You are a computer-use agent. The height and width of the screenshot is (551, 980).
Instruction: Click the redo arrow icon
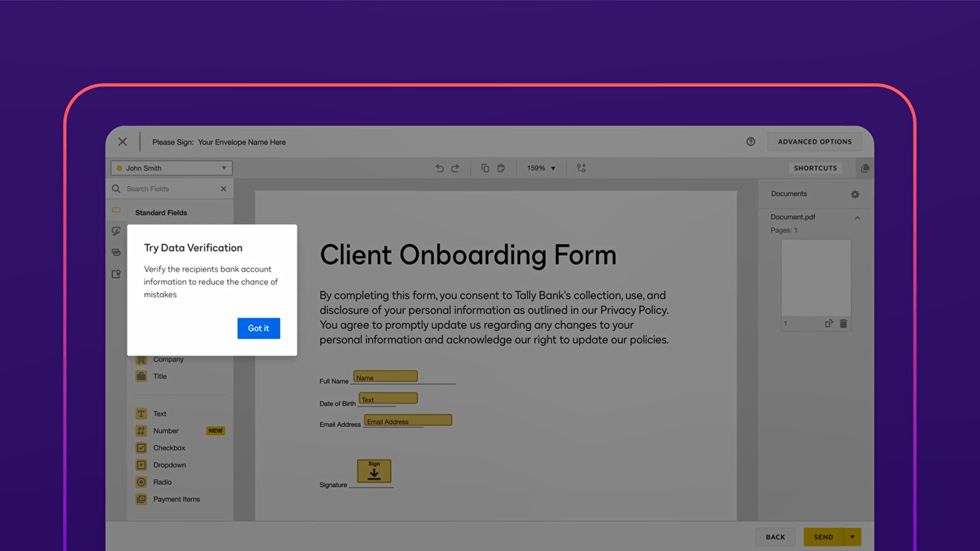(455, 168)
